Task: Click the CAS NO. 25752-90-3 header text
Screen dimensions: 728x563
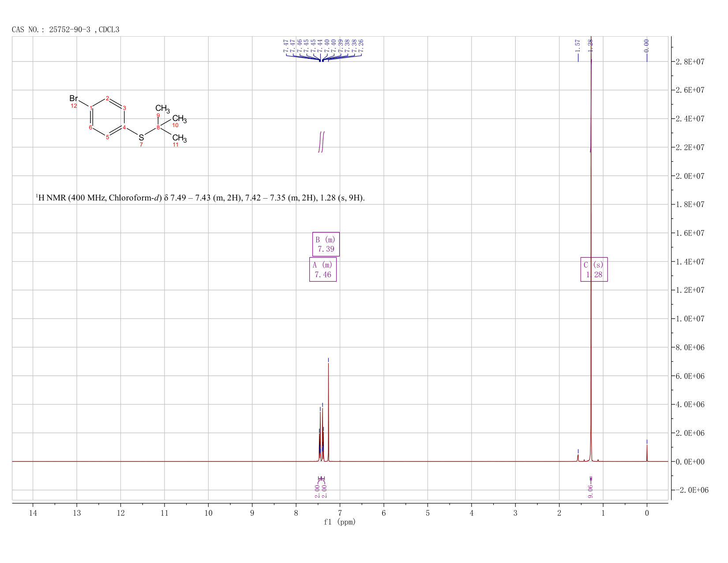Action: coord(65,30)
